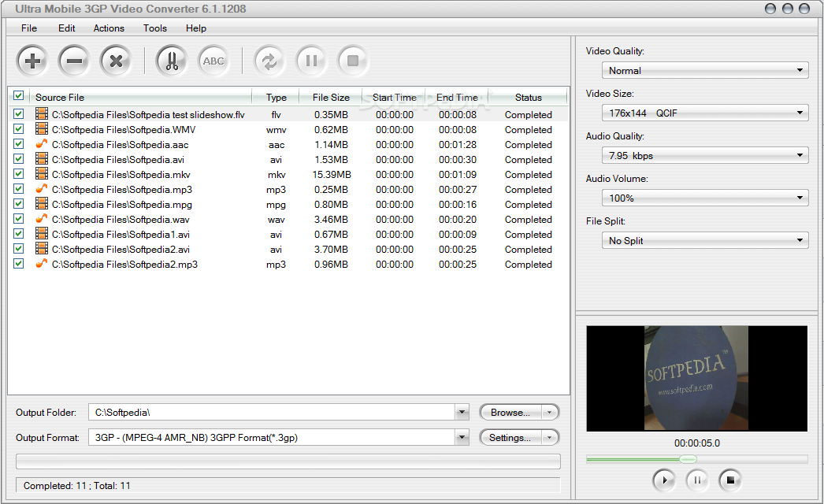The height and width of the screenshot is (504, 824).
Task: Click audio note icon of Softpedia.aac
Action: [x=42, y=143]
